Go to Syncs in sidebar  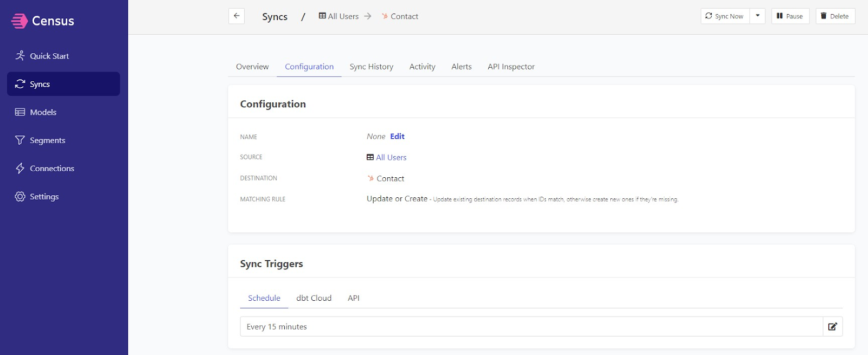[x=63, y=84]
